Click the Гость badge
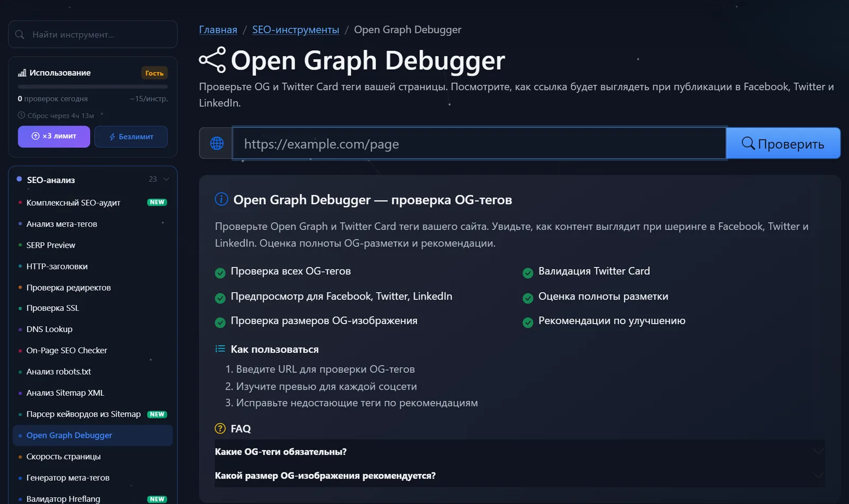Image resolution: width=849 pixels, height=504 pixels. pyautogui.click(x=154, y=73)
